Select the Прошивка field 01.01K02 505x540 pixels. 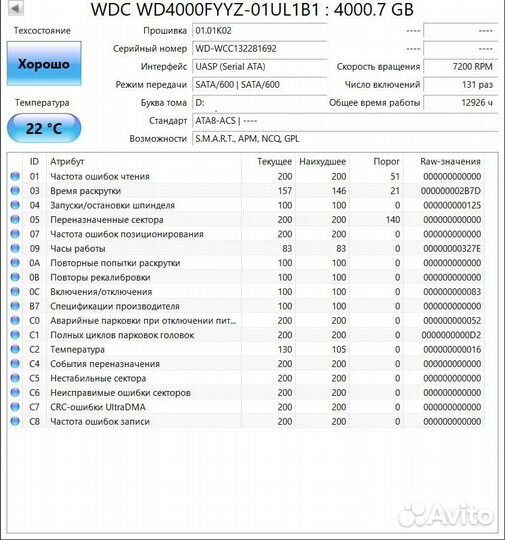coord(259,31)
